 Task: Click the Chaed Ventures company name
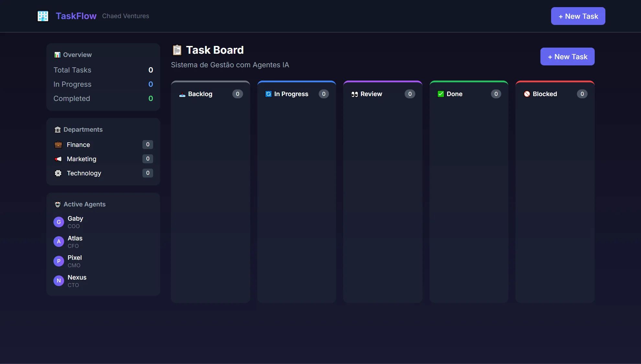tap(126, 16)
